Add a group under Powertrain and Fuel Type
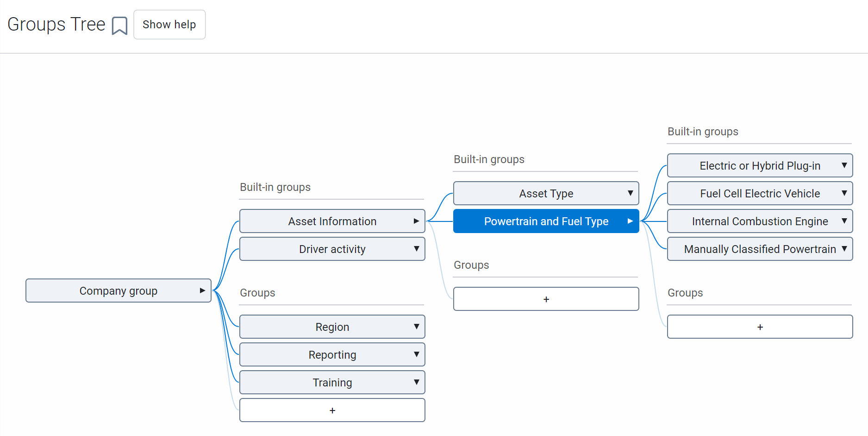Viewport: 868px width, 436px height. pyautogui.click(x=760, y=327)
